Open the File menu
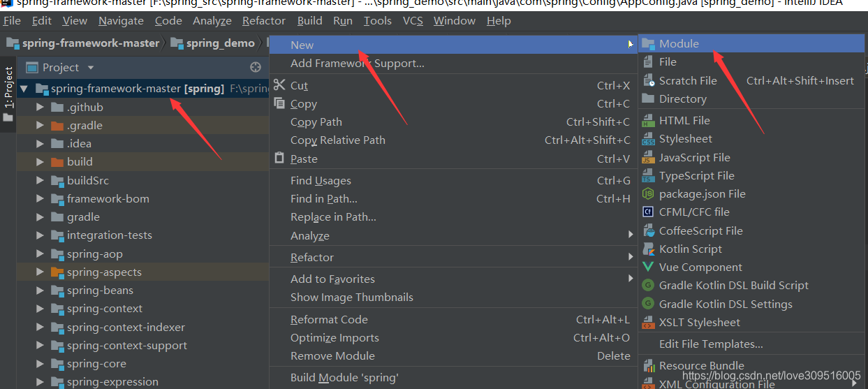This screenshot has width=868, height=389. 12,21
